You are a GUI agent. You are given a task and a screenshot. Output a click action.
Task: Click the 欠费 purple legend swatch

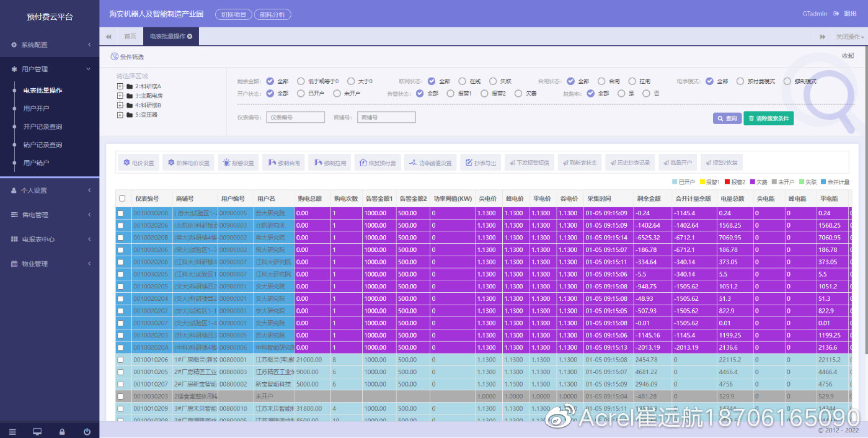752,182
